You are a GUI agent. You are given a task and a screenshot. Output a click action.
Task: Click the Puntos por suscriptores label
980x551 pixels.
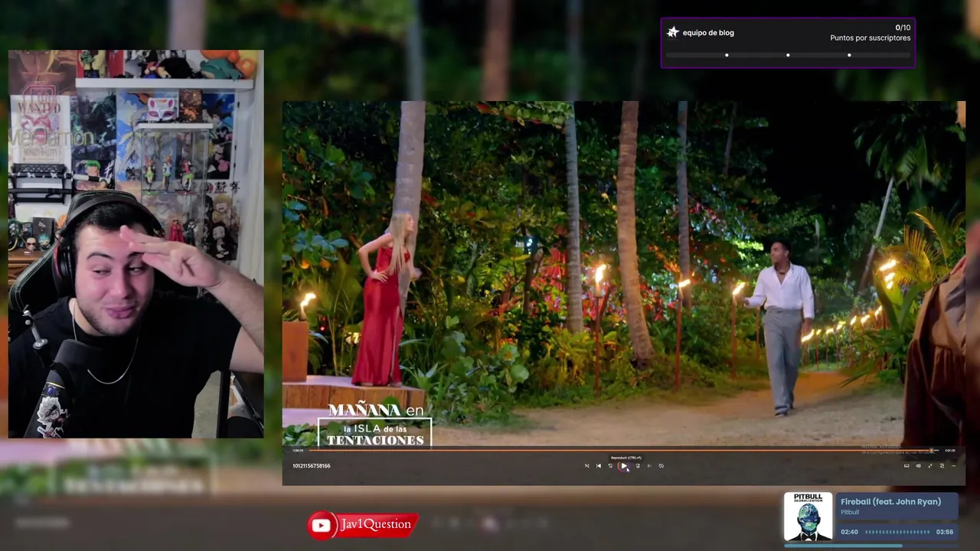(x=870, y=38)
